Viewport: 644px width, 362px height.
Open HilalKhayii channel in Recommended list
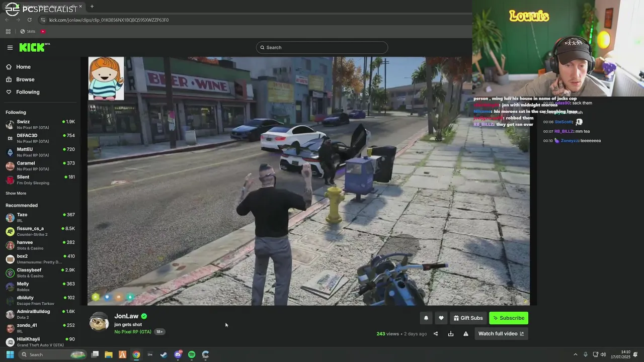pyautogui.click(x=40, y=342)
